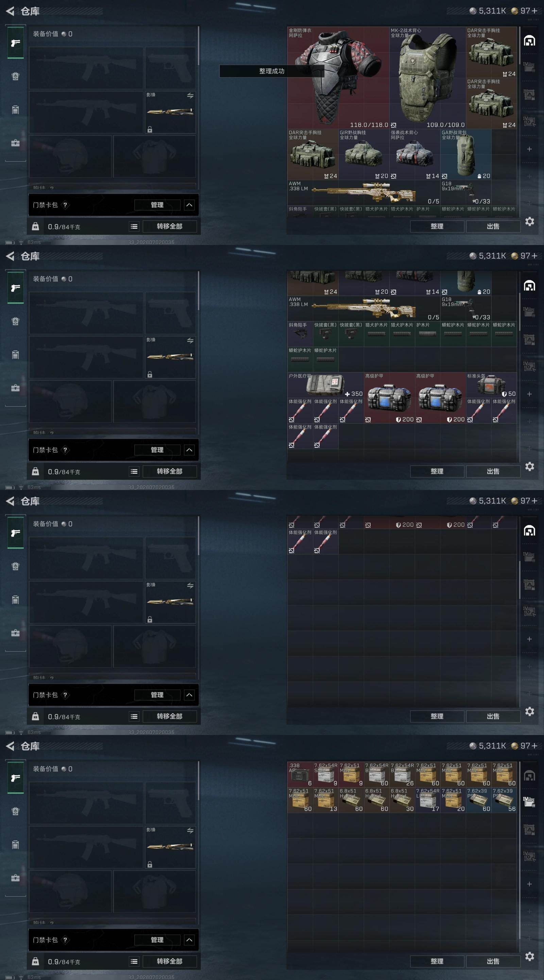Viewport: 544px width, 980px height.
Task: Select the single 护木片 handguard item
Action: 427,334
